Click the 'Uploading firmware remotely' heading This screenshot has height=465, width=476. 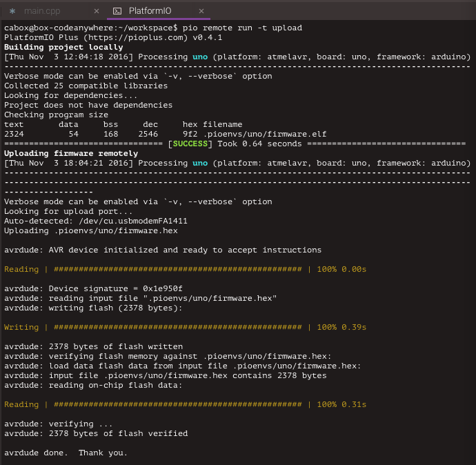tap(71, 154)
